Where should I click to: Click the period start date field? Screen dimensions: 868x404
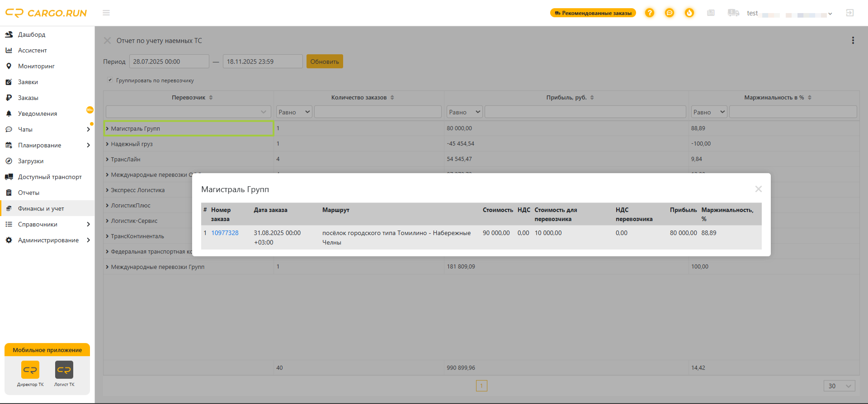tap(169, 61)
